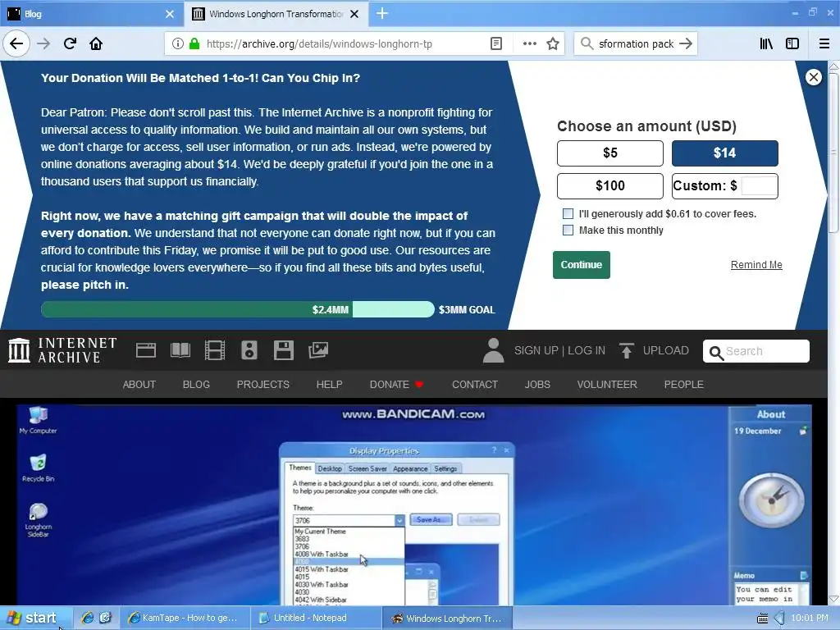
Task: Open the ABOUT menu item
Action: [x=139, y=385]
